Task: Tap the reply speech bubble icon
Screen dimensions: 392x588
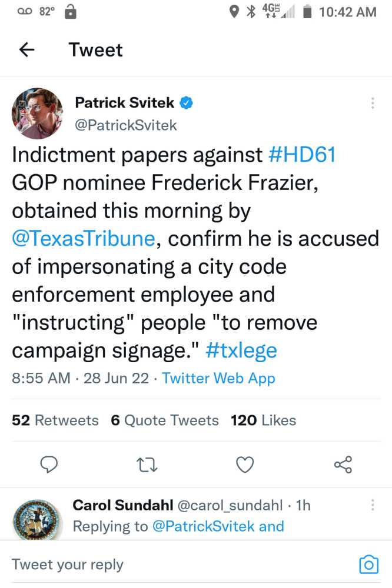Action: click(49, 465)
